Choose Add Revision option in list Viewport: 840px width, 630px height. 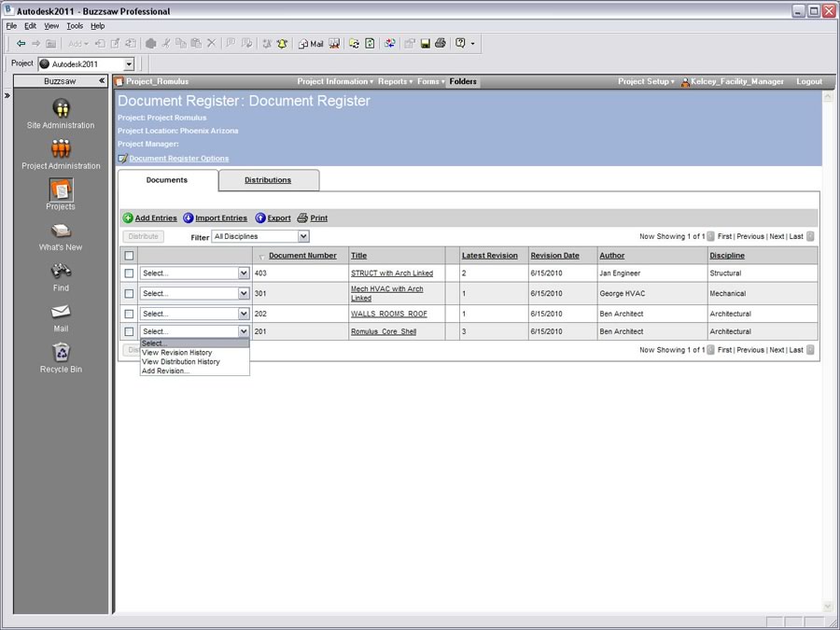[166, 371]
